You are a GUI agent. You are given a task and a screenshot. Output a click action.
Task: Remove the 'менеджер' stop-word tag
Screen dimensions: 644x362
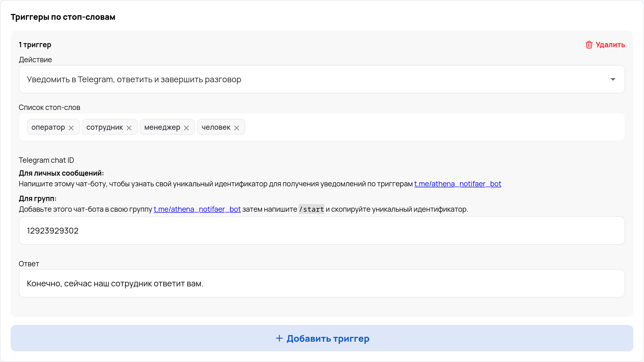[186, 128]
